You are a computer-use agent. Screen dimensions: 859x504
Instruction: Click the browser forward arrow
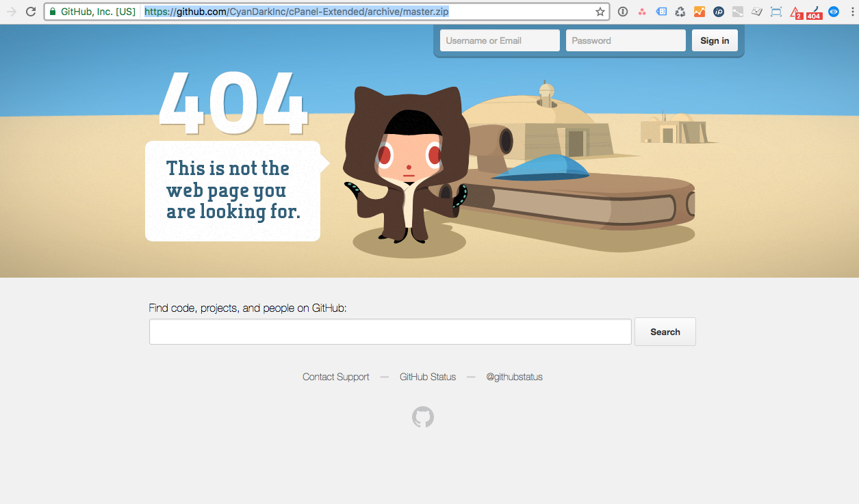coord(12,12)
